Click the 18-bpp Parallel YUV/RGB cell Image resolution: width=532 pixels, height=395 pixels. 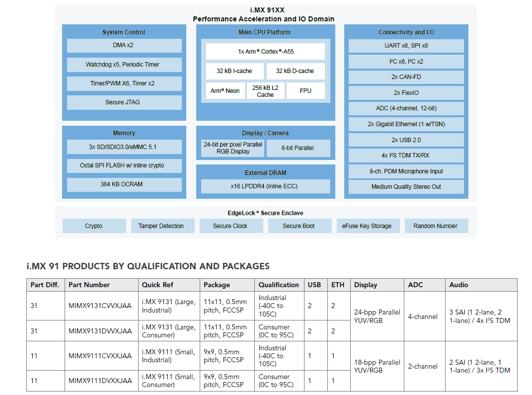click(377, 366)
